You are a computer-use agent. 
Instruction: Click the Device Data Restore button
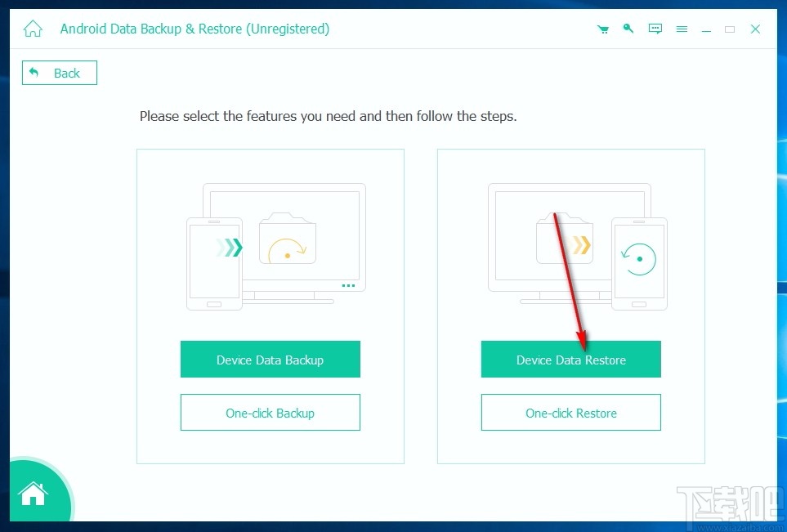pyautogui.click(x=570, y=360)
